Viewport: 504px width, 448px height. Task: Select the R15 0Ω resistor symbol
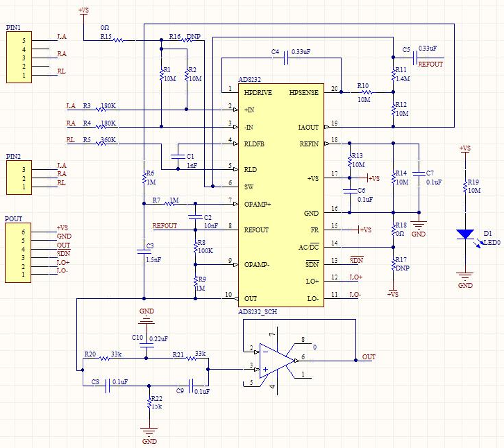click(117, 40)
